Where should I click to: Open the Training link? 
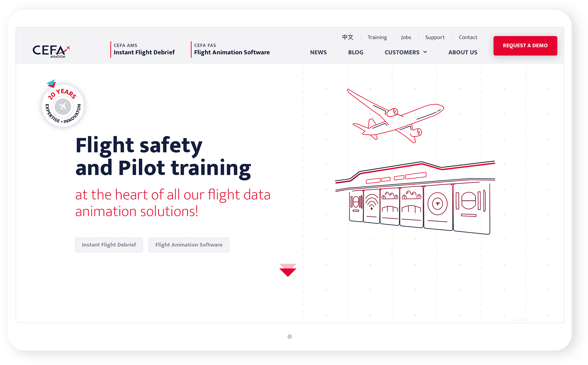(x=377, y=37)
